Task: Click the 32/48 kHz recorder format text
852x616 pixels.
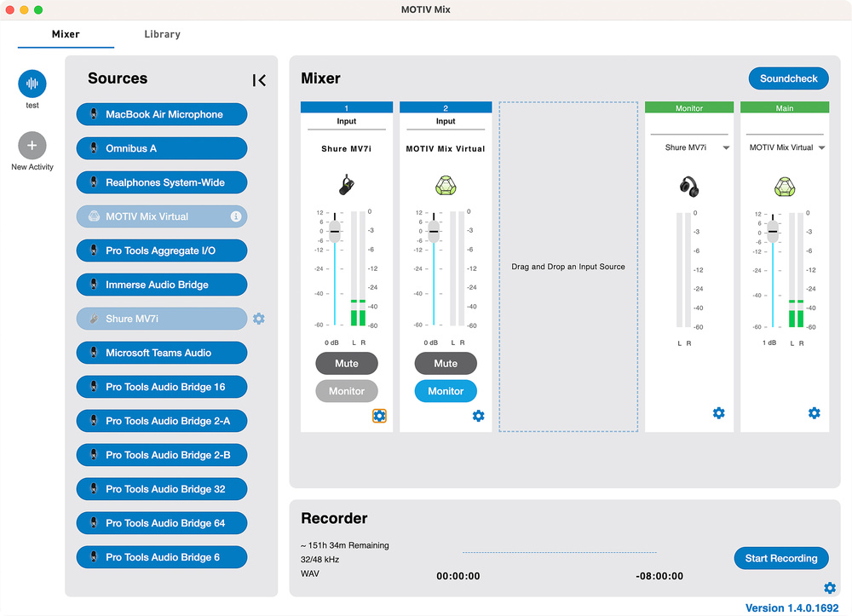Action: 319,560
